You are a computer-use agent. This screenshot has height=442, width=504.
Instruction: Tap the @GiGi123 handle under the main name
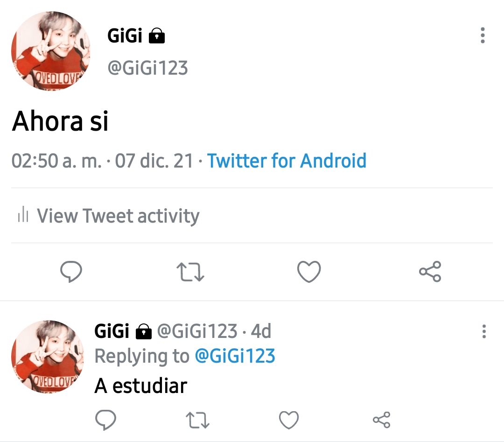tap(147, 68)
